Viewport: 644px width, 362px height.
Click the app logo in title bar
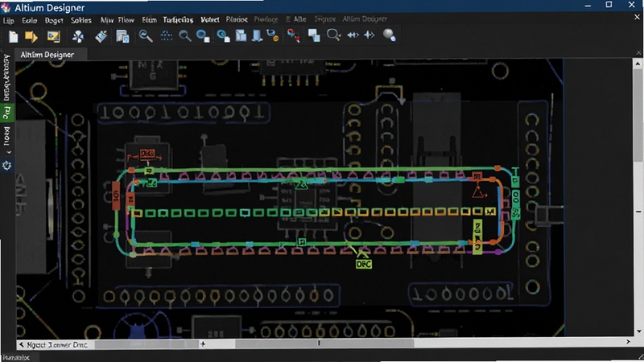point(6,7)
